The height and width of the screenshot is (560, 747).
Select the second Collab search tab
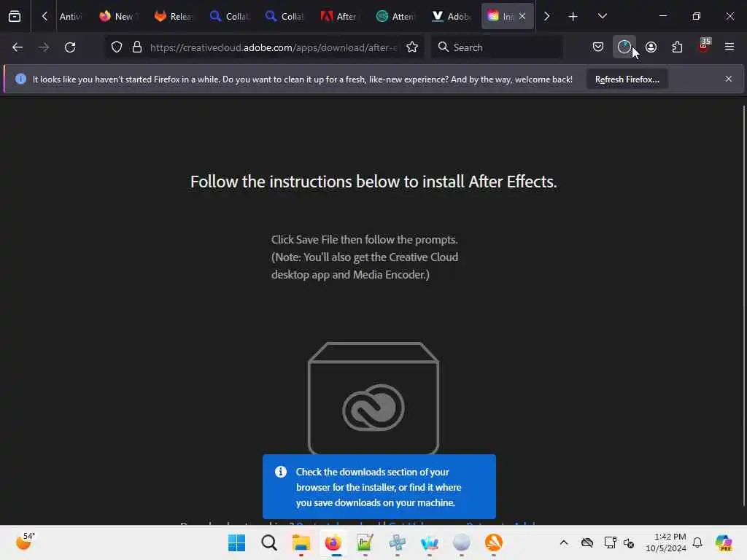click(x=285, y=16)
